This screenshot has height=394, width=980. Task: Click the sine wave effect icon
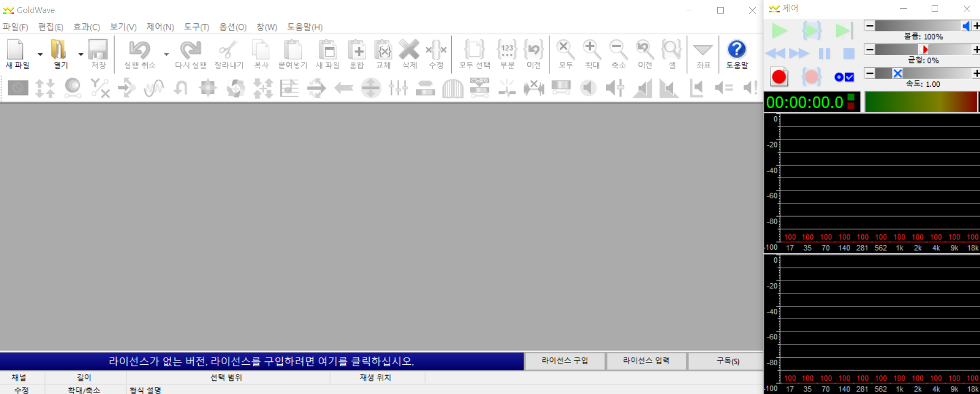pyautogui.click(x=154, y=87)
